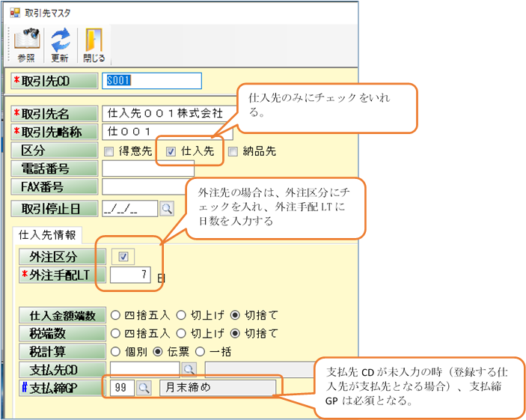Select 切上げ for 仕入金額端数
526x420 pixels.
click(181, 315)
